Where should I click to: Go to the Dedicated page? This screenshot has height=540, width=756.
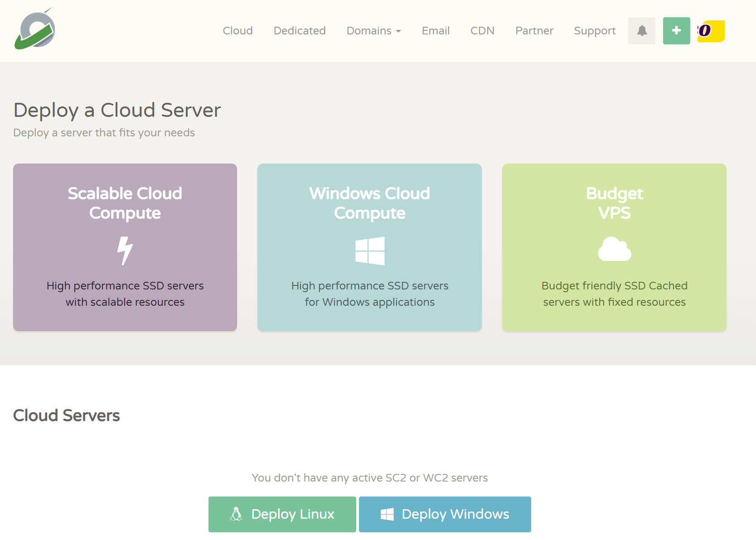[300, 31]
